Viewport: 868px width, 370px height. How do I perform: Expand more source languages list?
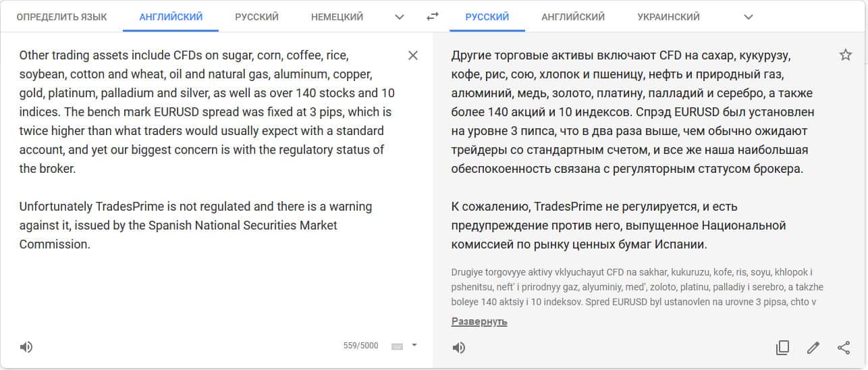400,17
